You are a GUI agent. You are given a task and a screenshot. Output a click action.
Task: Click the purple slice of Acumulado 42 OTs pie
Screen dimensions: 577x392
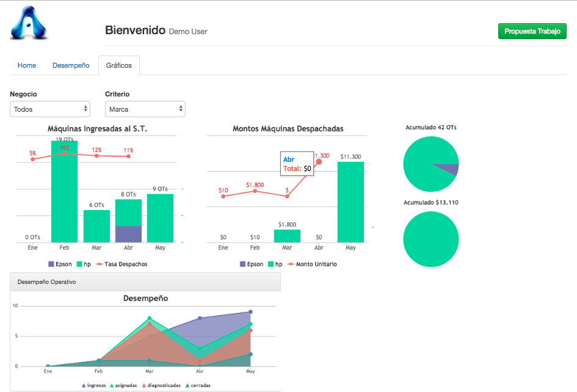[x=449, y=169]
